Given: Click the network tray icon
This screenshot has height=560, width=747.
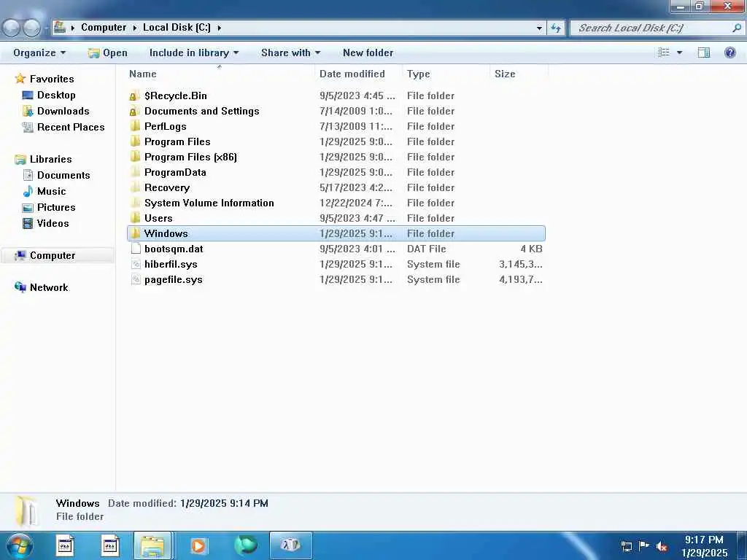Looking at the screenshot, I should click(627, 546).
